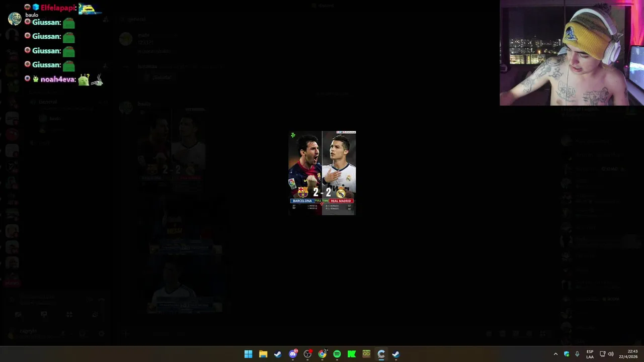The width and height of the screenshot is (644, 362).
Task: Click the enlarged Barcelona 2-2 Real Madrid image
Action: coord(322,173)
